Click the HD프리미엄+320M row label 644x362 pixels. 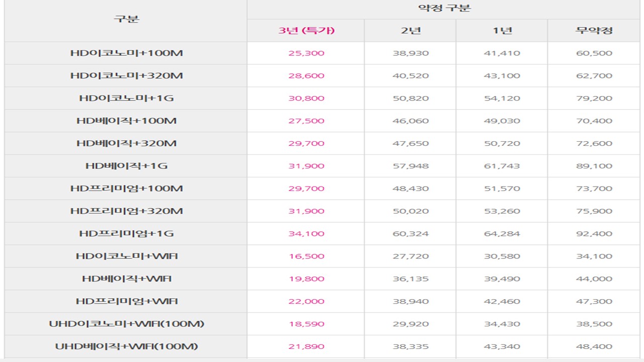[x=126, y=211]
